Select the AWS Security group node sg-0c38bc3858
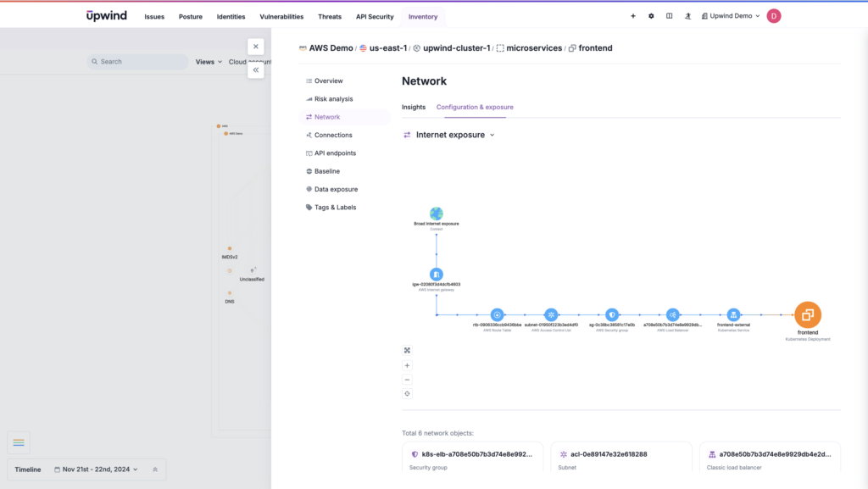This screenshot has height=489, width=868. [x=612, y=314]
